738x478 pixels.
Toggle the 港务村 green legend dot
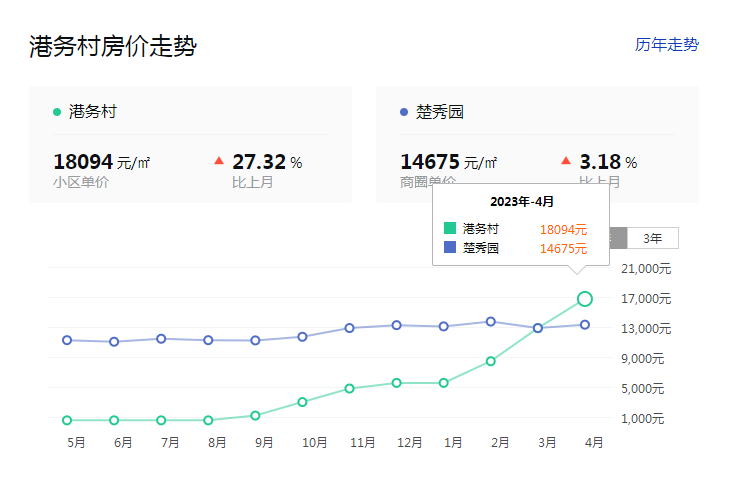click(x=57, y=112)
